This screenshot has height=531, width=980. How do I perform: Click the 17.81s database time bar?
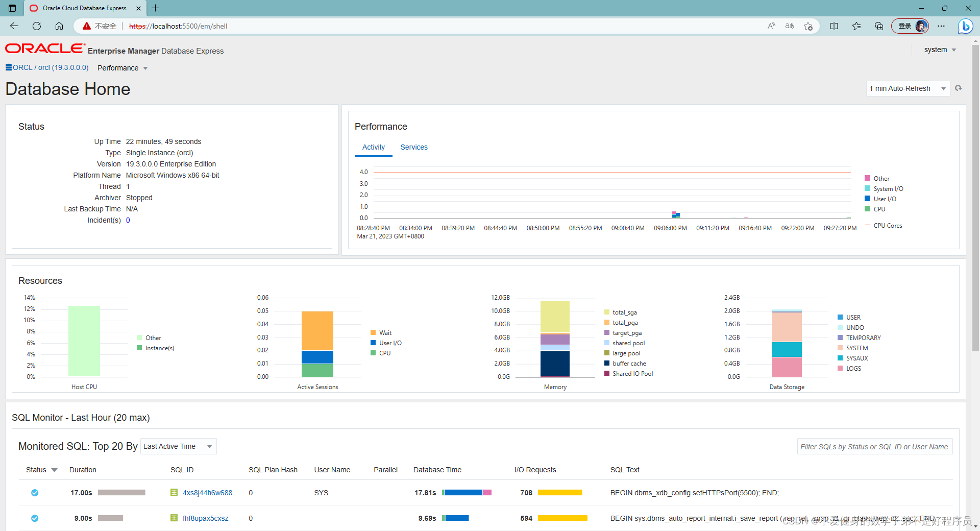point(467,493)
